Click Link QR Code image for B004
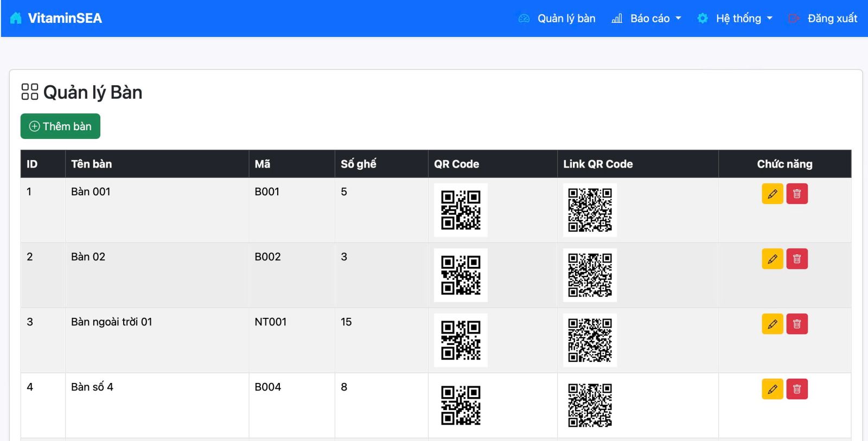Image resolution: width=868 pixels, height=441 pixels. point(590,405)
